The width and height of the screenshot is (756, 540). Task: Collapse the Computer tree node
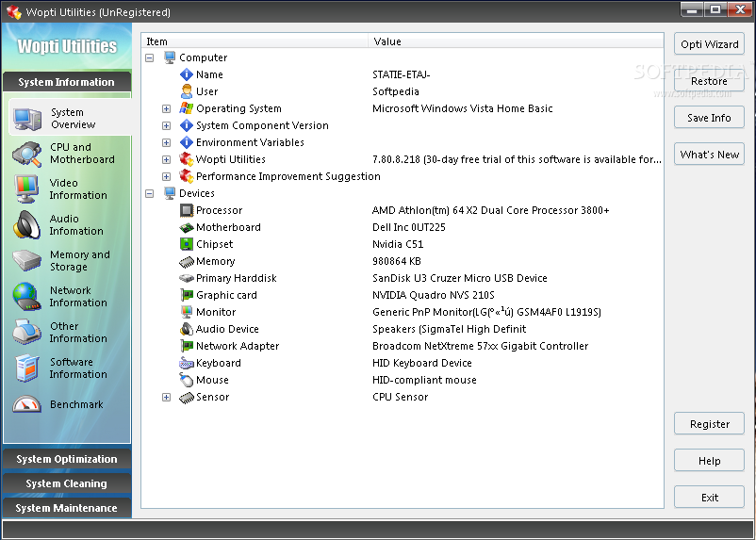tap(150, 57)
